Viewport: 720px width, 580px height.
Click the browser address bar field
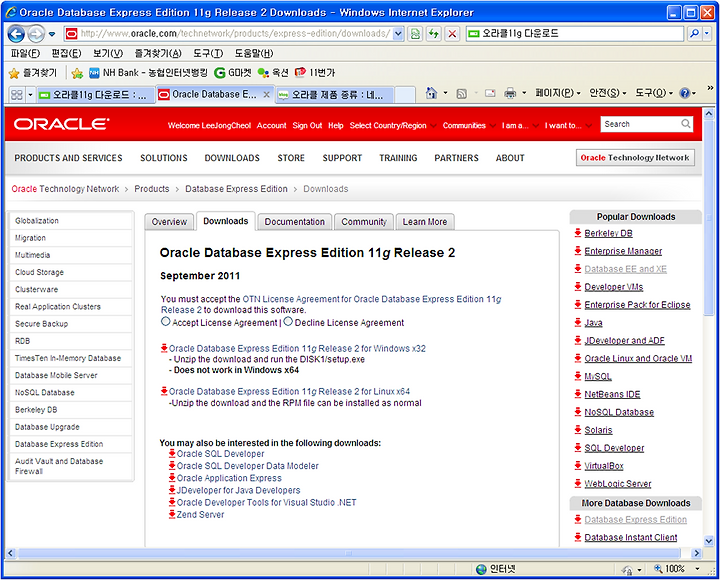coord(235,34)
